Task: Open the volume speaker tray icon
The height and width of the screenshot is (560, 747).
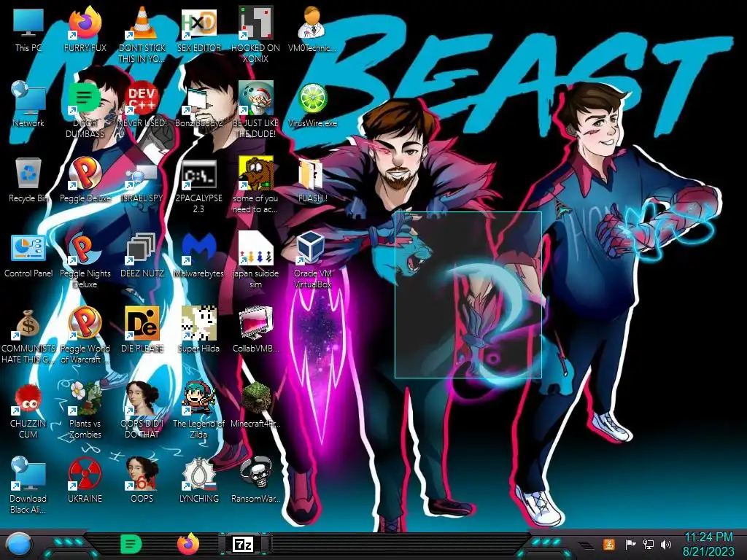Action: pyautogui.click(x=666, y=544)
